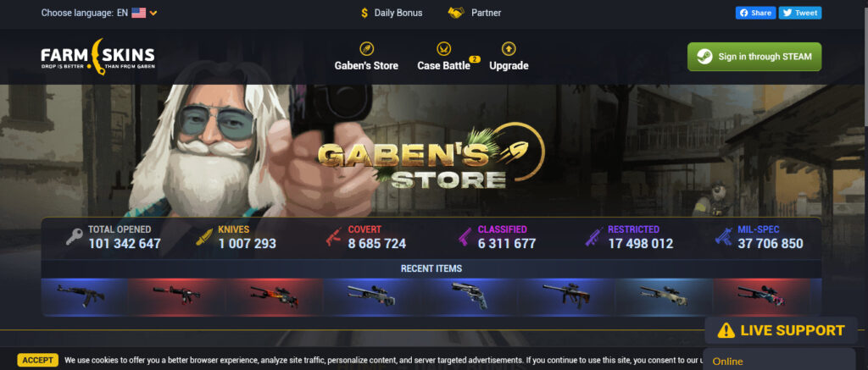Open Gaben's Store menu item
Viewport: 868px width, 370px height.
tap(366, 57)
